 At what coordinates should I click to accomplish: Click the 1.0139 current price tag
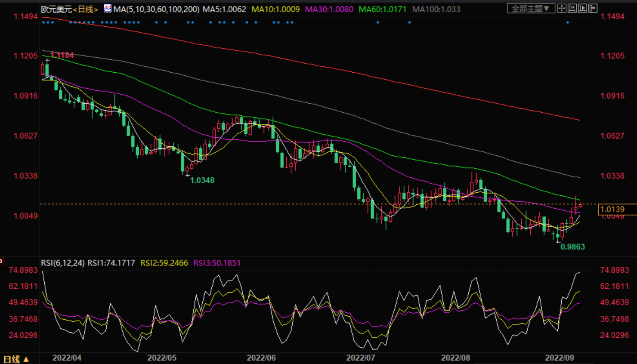tap(612, 210)
